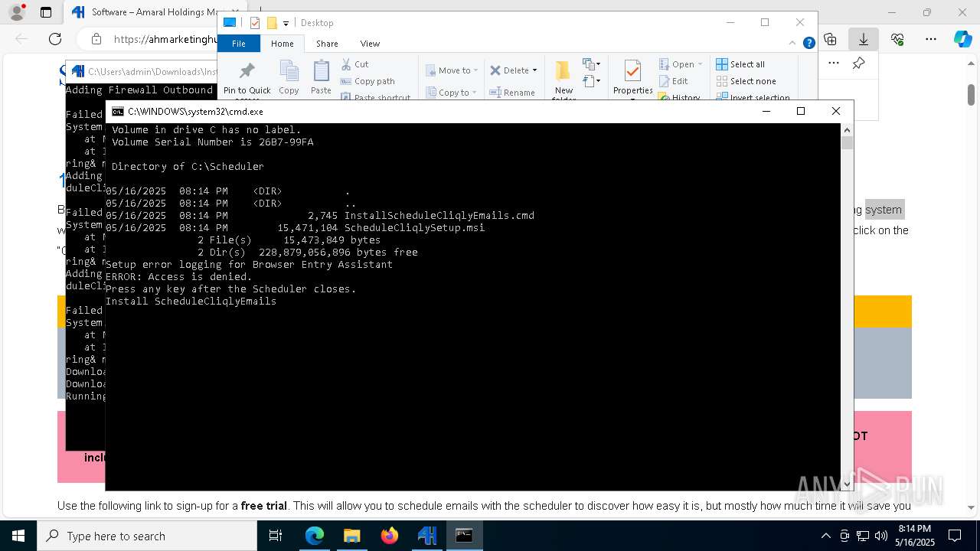Click Select all in Explorer ribbon
Image resolution: width=980 pixels, height=551 pixels.
tap(740, 64)
